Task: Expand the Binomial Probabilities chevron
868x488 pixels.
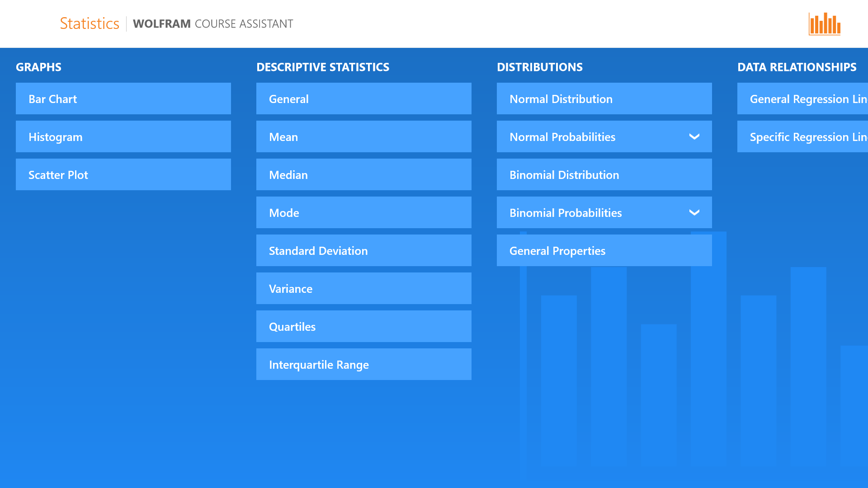Action: (x=694, y=212)
